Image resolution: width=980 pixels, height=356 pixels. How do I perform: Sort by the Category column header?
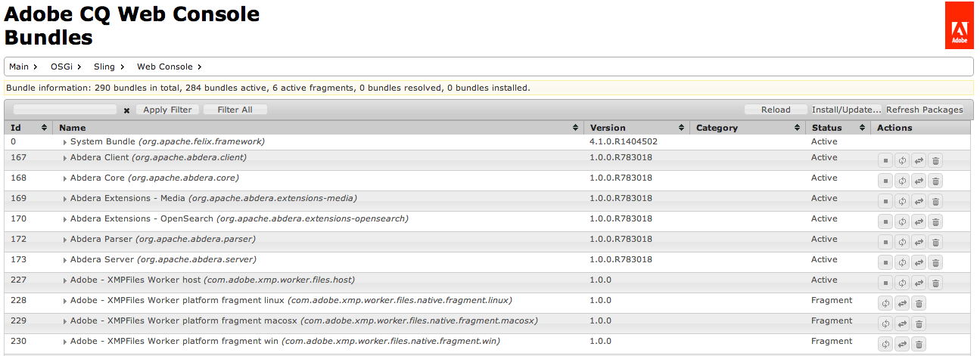click(x=748, y=128)
